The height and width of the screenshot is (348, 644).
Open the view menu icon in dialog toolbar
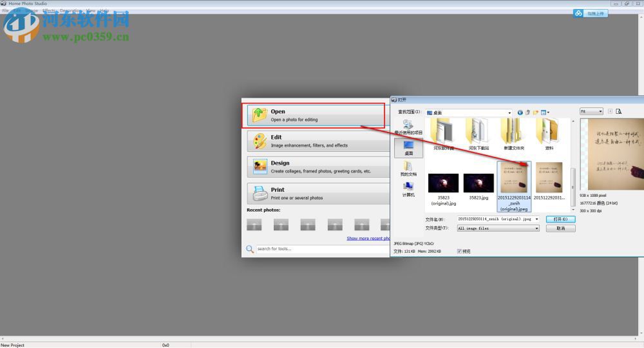click(545, 112)
